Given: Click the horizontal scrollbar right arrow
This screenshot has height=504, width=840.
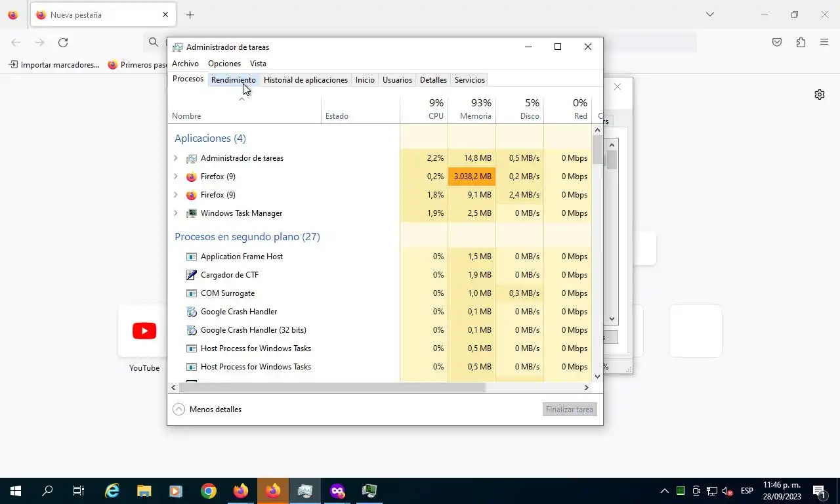Looking at the screenshot, I should click(587, 388).
